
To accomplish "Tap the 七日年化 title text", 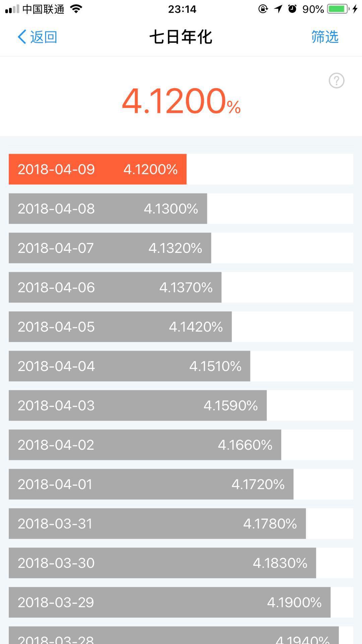I will 181,37.
